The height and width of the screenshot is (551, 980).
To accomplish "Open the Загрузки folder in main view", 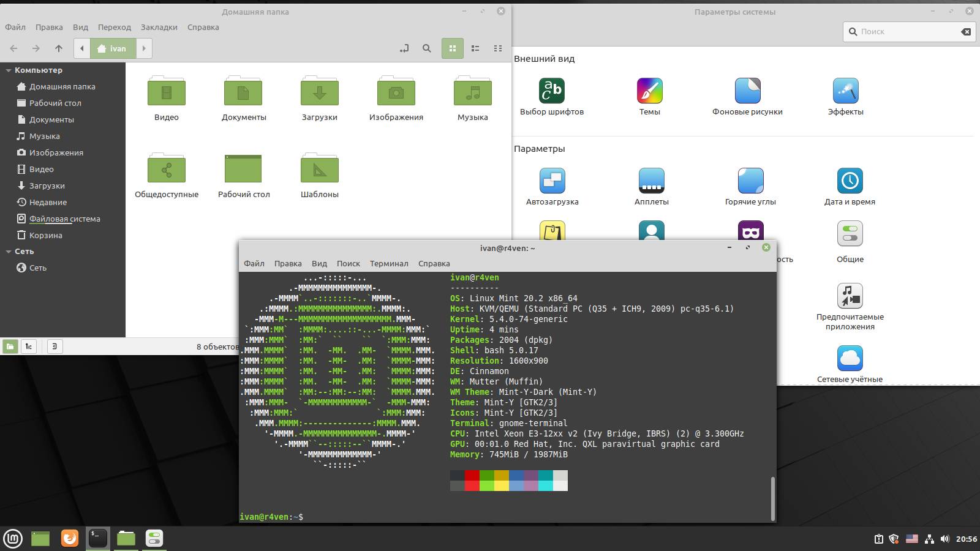I will (319, 92).
